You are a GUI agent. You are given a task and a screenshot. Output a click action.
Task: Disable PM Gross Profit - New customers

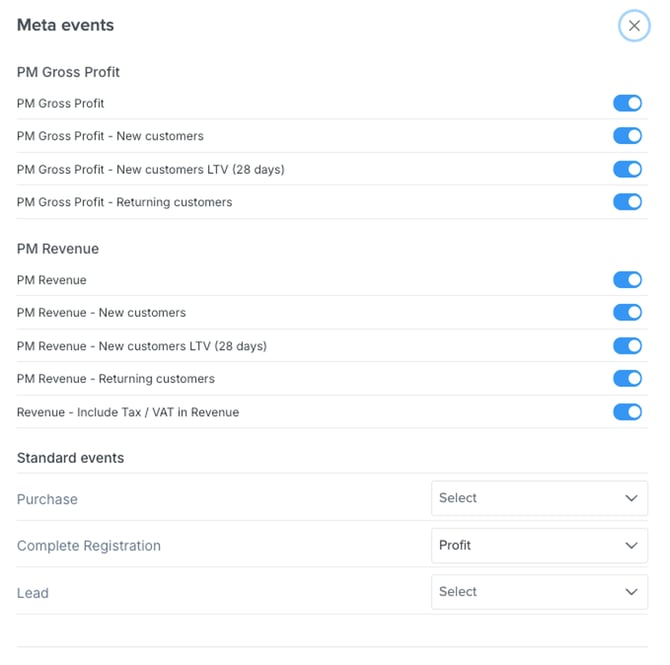tap(627, 136)
